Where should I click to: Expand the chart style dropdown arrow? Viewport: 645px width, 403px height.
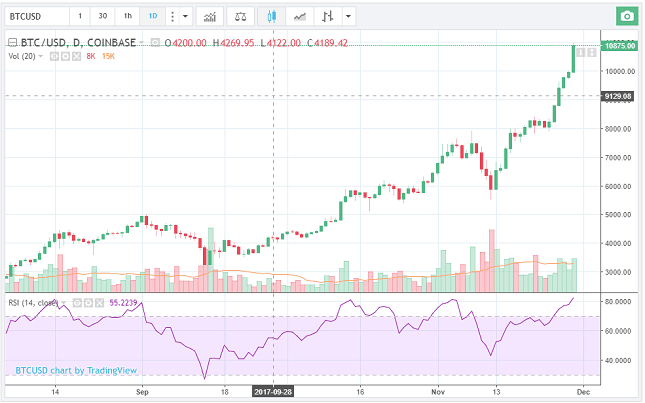tap(348, 16)
